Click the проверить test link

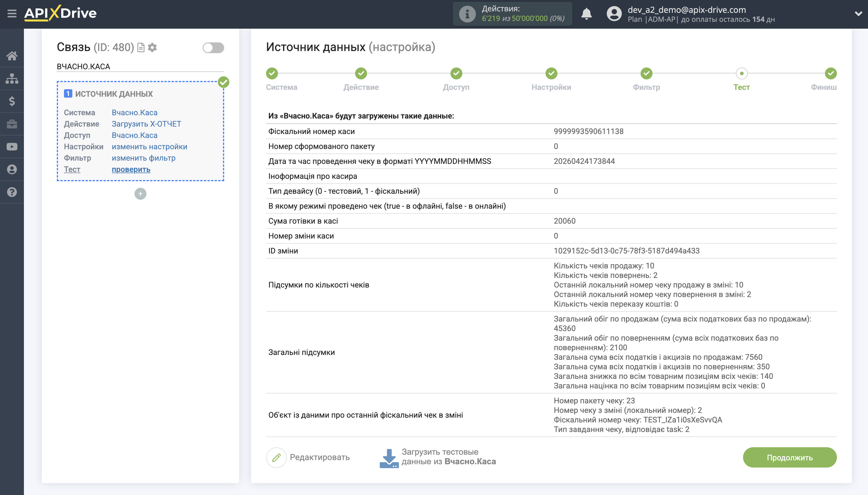pos(131,169)
